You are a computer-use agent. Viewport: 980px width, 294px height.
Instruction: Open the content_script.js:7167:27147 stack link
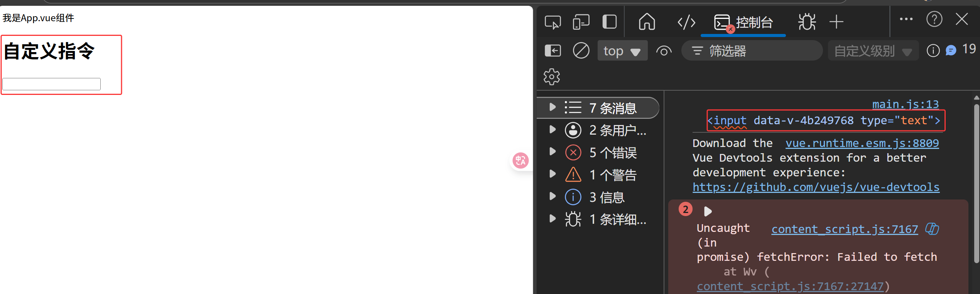coord(790,286)
